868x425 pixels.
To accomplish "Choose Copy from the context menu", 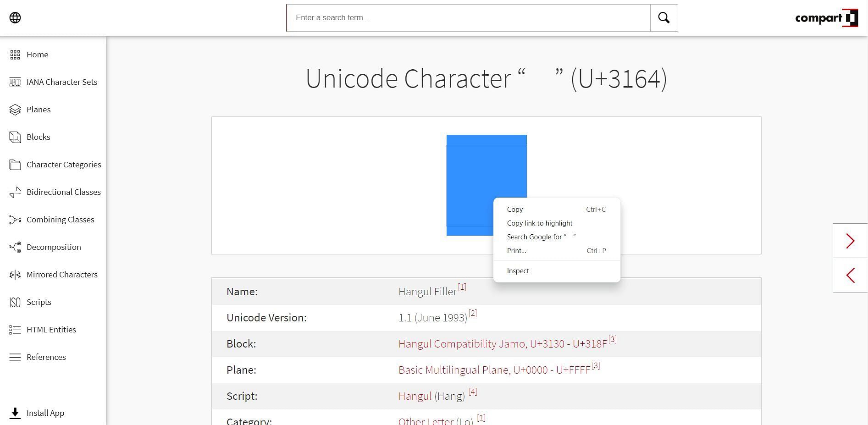I will [x=514, y=210].
